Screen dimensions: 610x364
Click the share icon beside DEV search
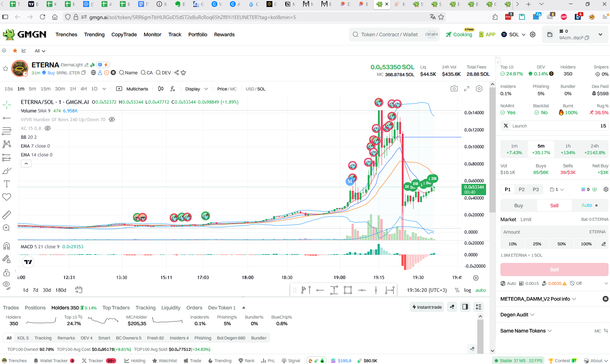[x=176, y=73]
